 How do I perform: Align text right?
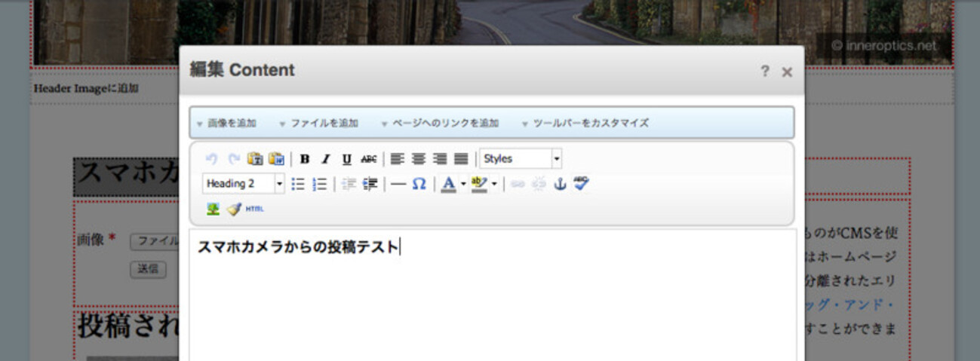pos(440,159)
